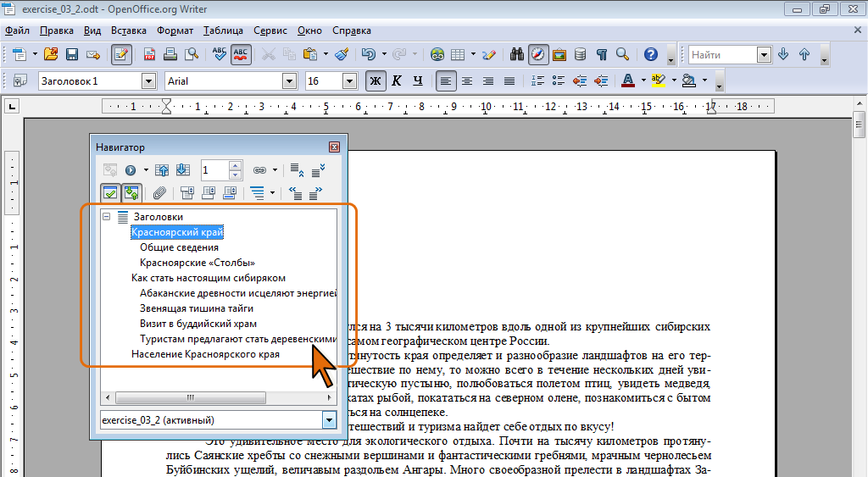The width and height of the screenshot is (868, 477).
Task: Export directly as PDF icon
Action: click(149, 54)
